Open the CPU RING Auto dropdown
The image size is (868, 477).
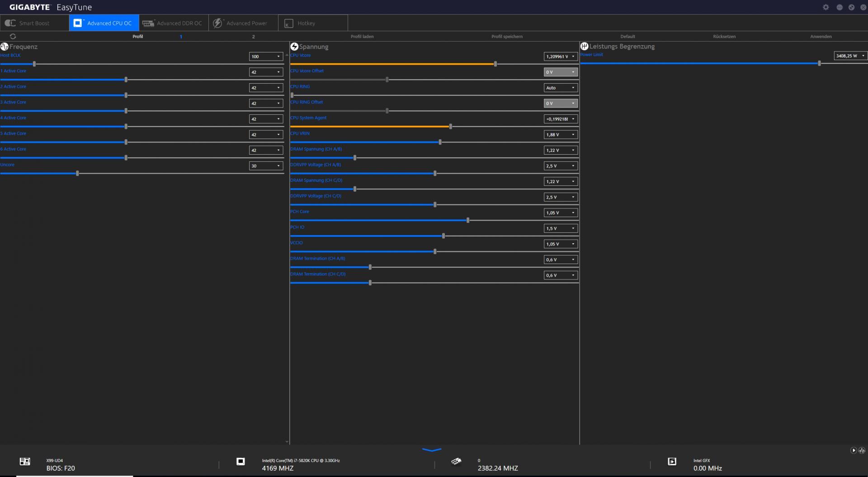(561, 88)
